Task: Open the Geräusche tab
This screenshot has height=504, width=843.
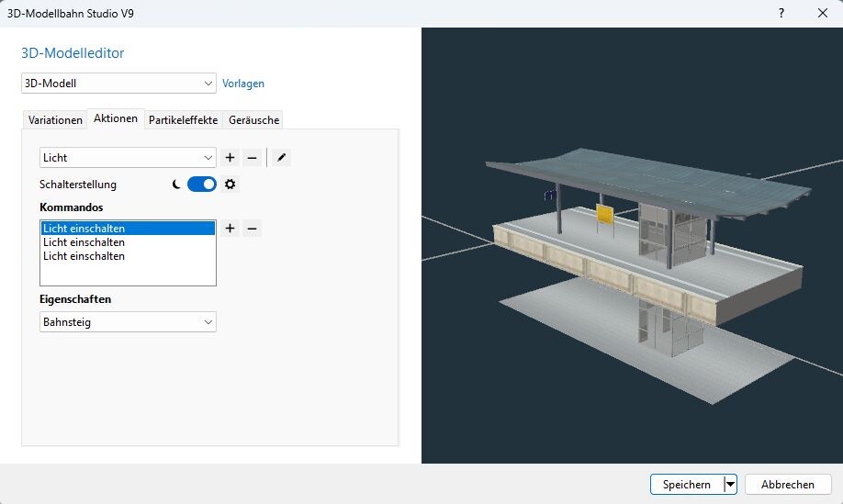Action: (x=253, y=120)
